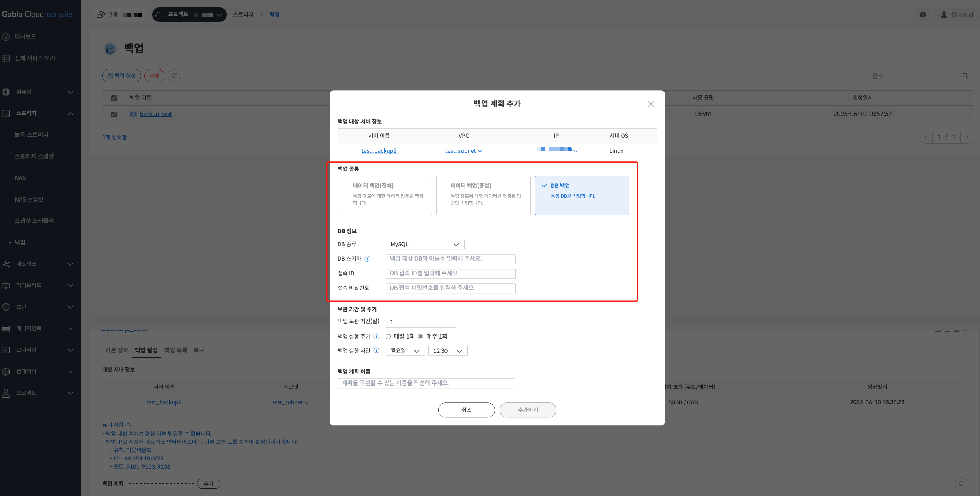Screen dimensions: 980x496
Task: Select the 매일 1회 radio button
Action: [388, 337]
